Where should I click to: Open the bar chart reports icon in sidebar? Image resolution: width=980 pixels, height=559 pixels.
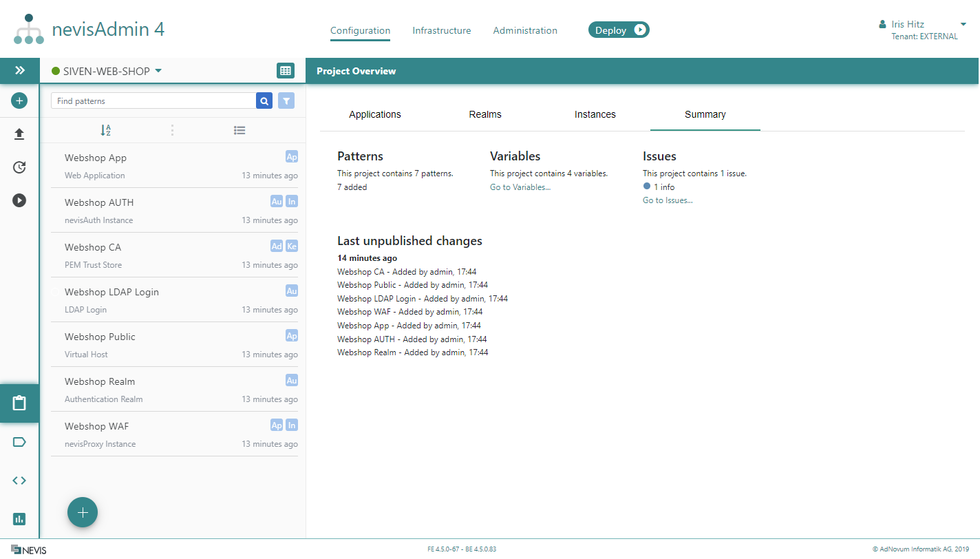pyautogui.click(x=19, y=518)
